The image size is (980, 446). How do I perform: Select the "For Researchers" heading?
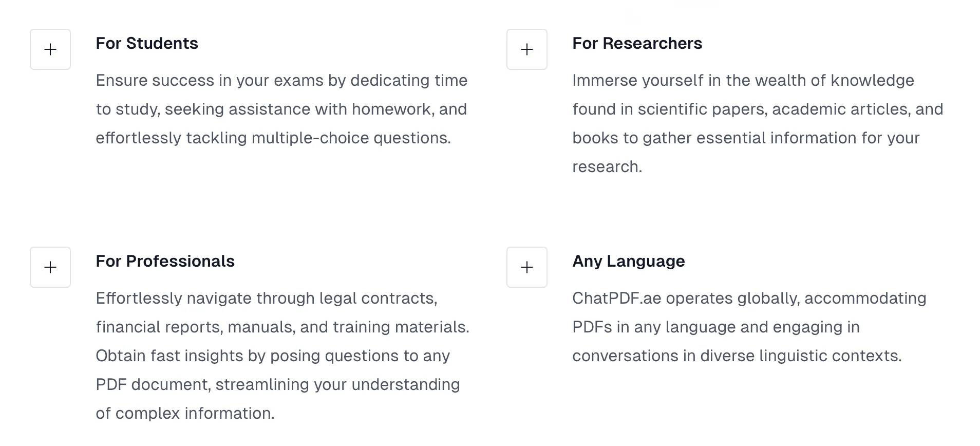[637, 44]
